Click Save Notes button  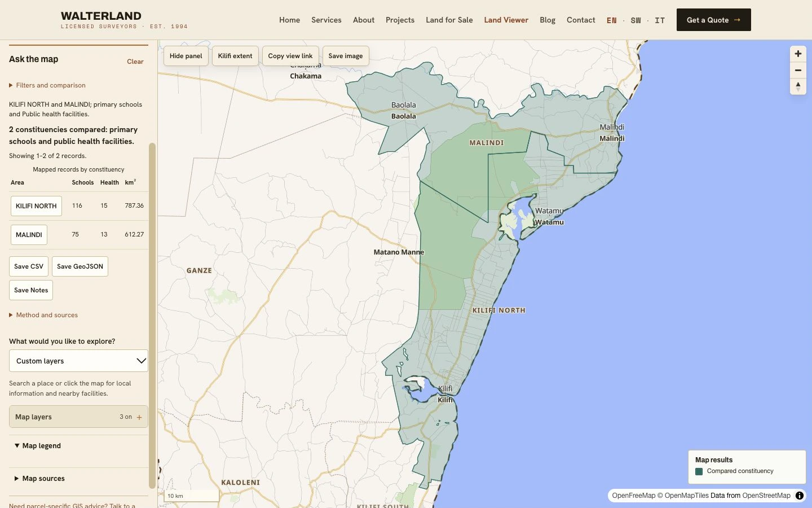point(31,290)
